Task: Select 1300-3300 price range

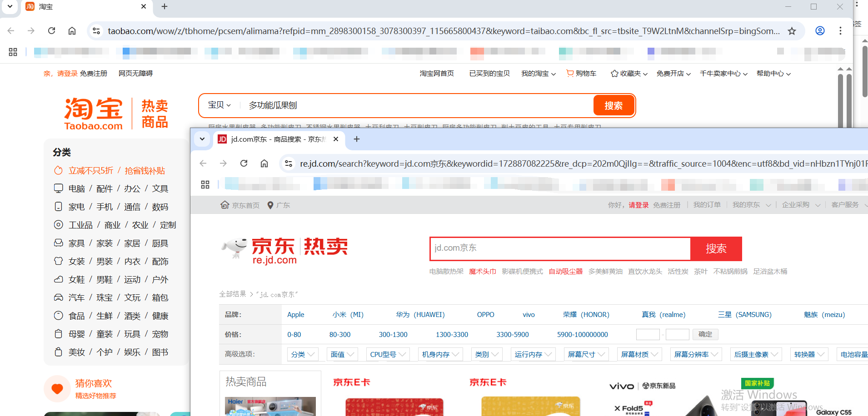Action: pyautogui.click(x=452, y=335)
